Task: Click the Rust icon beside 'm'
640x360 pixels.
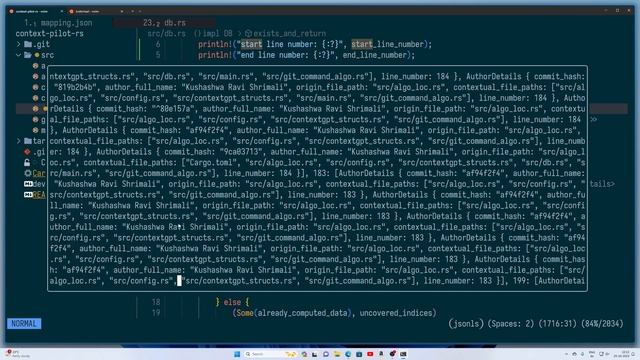Action: tap(36, 130)
